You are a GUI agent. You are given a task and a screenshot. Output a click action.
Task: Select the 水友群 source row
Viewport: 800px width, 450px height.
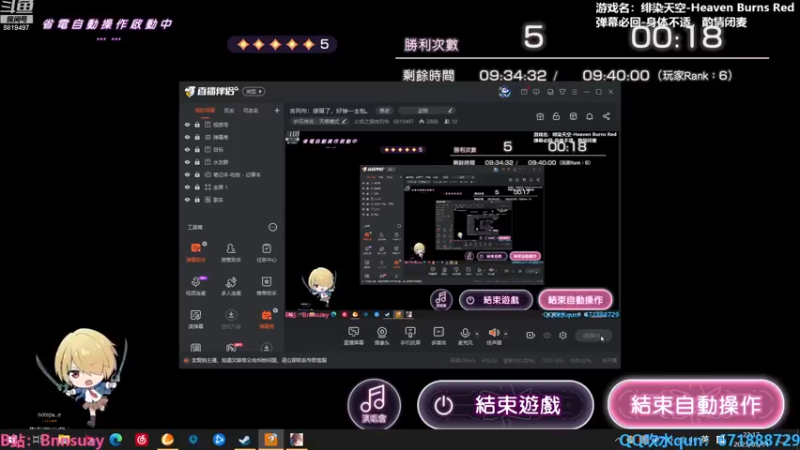(233, 162)
